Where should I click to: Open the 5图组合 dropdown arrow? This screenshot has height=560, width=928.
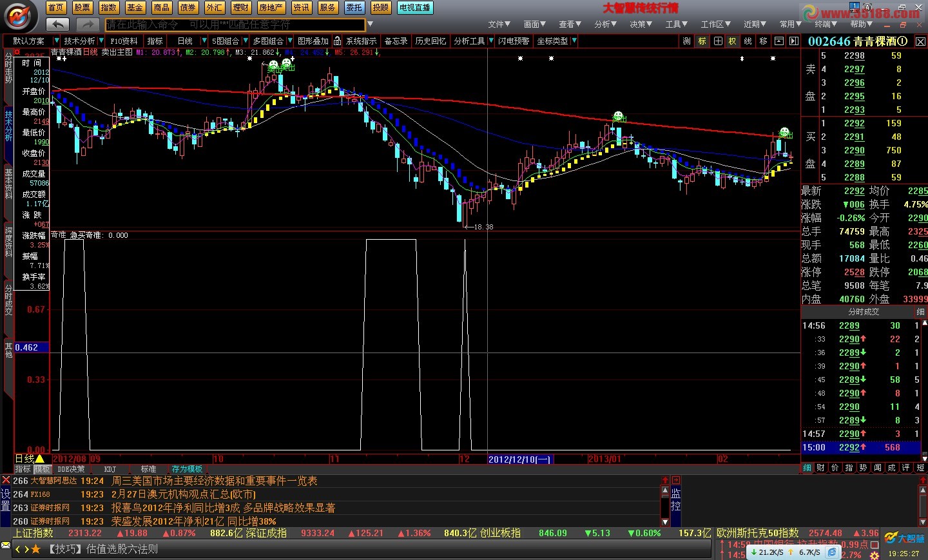(x=245, y=41)
